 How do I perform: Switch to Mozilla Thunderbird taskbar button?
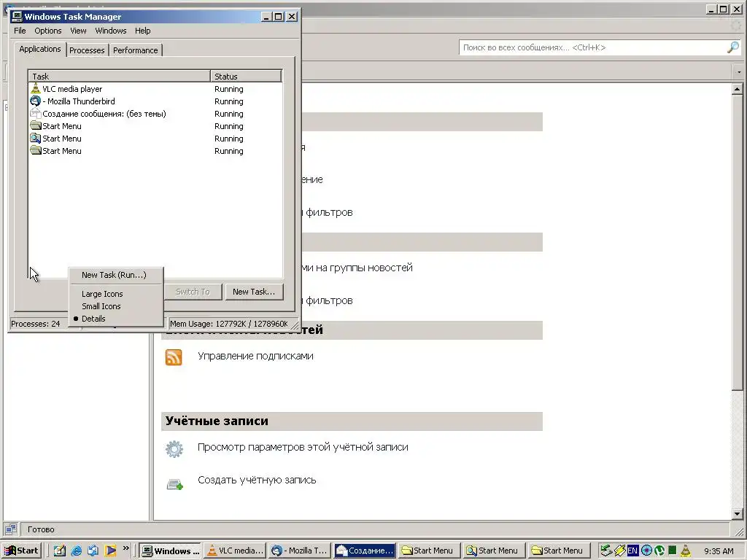tap(299, 551)
